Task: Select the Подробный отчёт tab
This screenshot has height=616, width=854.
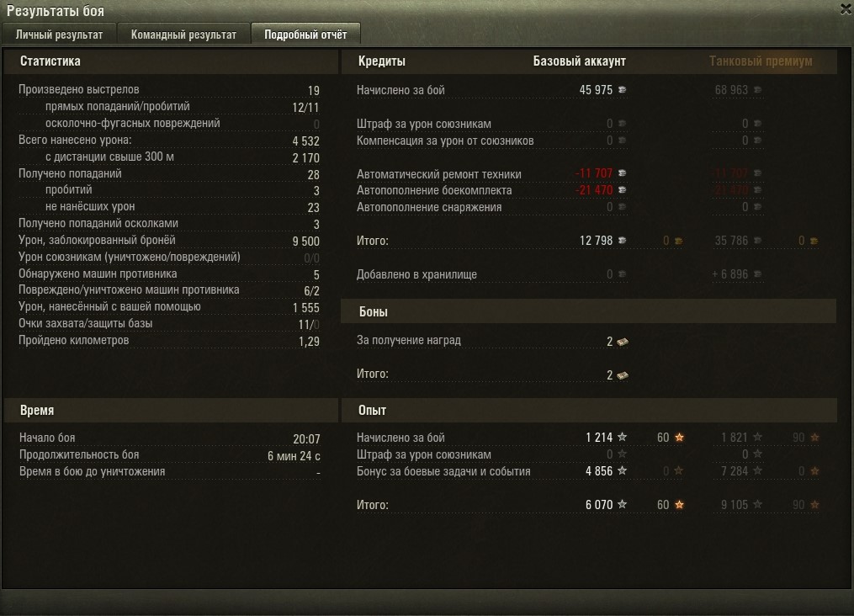Action: [x=305, y=35]
